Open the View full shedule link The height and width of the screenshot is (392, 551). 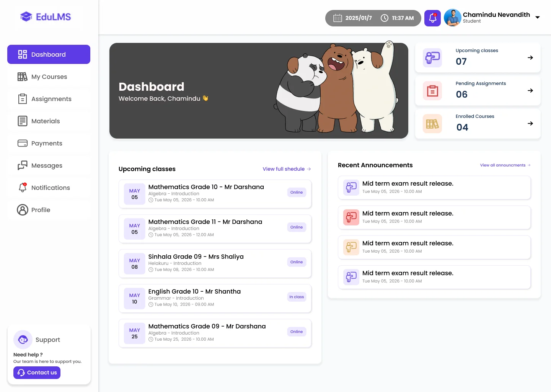coord(287,169)
